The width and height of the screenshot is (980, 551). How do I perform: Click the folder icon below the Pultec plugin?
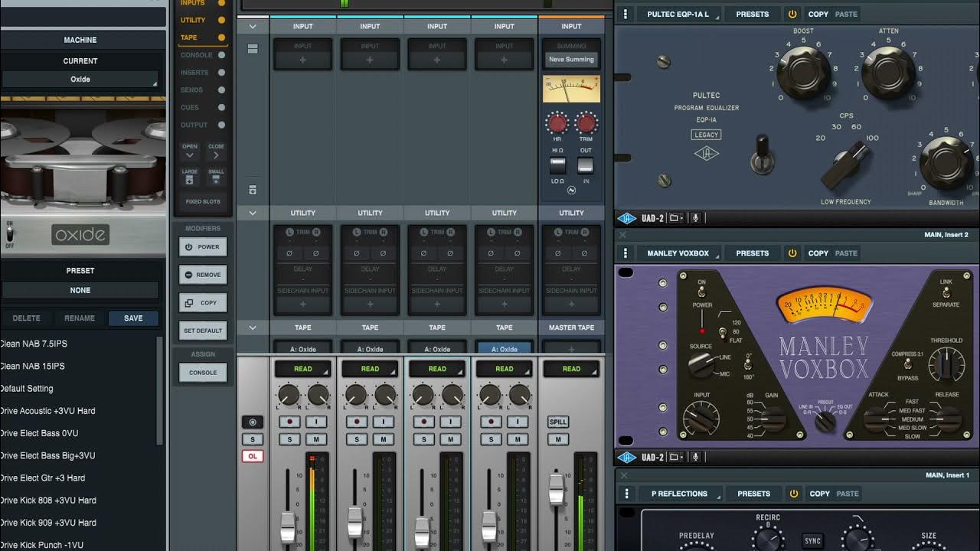pyautogui.click(x=675, y=218)
